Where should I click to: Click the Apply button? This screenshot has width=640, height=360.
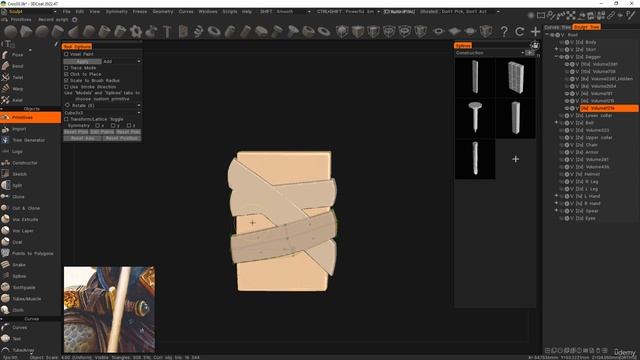82,61
